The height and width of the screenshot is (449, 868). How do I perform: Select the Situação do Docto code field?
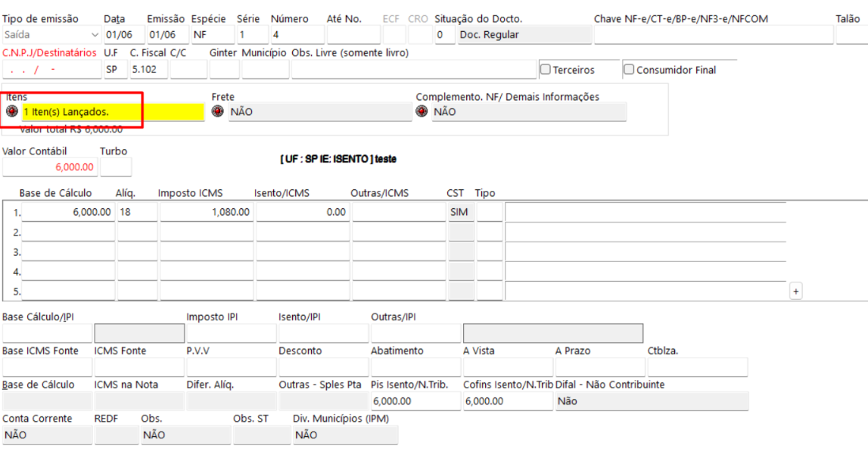[445, 34]
